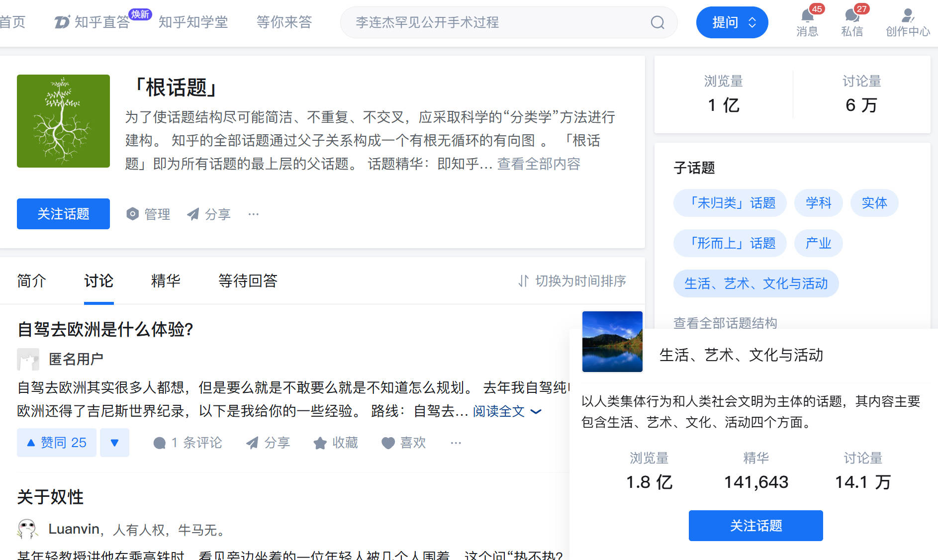The height and width of the screenshot is (560, 938).
Task: Click 关注话题 on the hover card
Action: (x=755, y=525)
